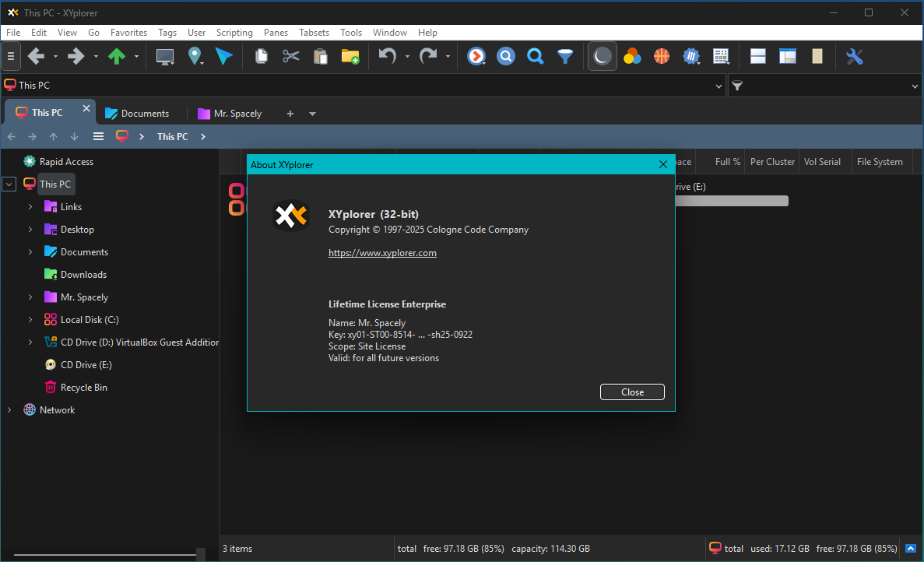Click the Find Files magnifier icon
This screenshot has width=924, height=562.
(x=535, y=57)
